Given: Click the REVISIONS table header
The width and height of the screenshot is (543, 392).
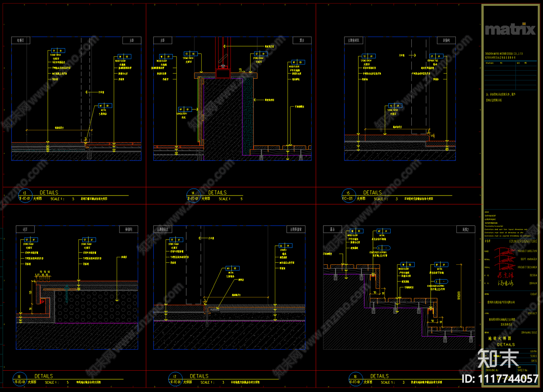Looking at the screenshot, I should click(x=490, y=63).
